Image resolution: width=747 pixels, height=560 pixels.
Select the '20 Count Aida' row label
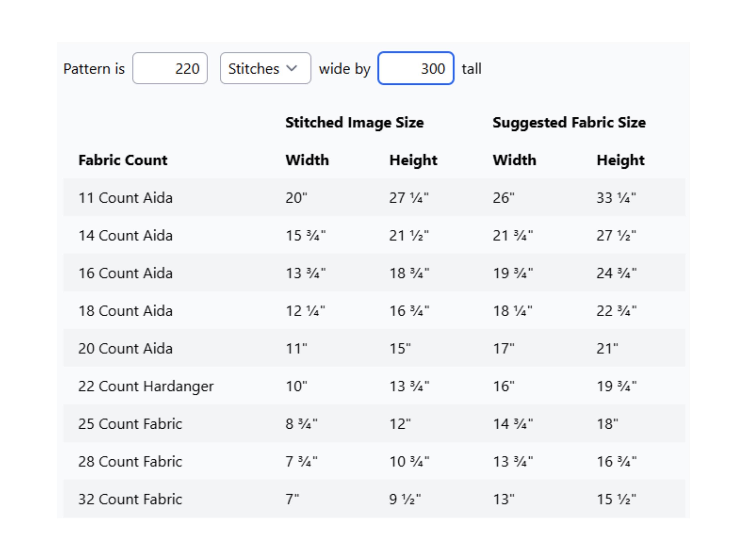[x=125, y=348]
